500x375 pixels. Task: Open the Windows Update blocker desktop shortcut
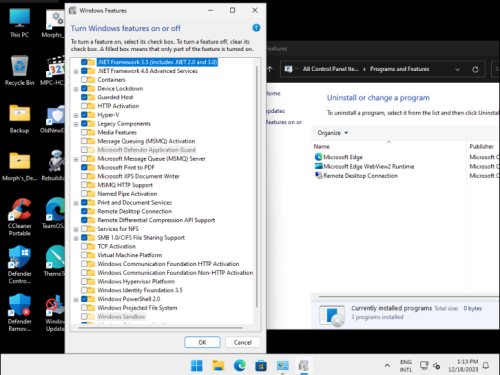[x=54, y=313]
